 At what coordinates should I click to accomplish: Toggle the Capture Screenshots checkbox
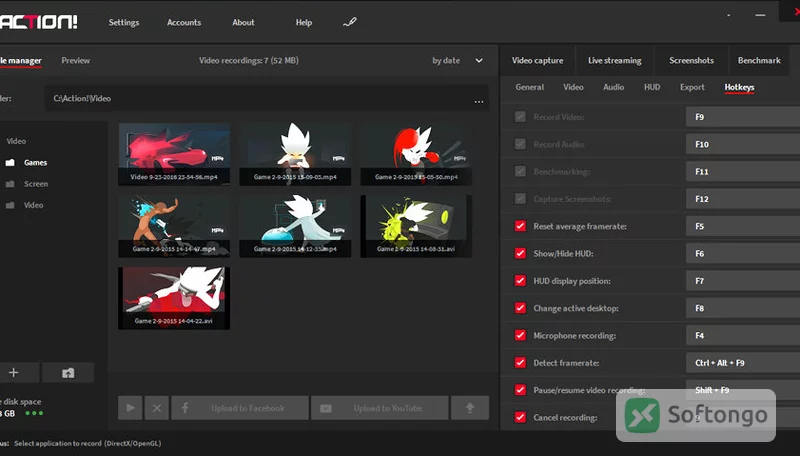[x=520, y=199]
